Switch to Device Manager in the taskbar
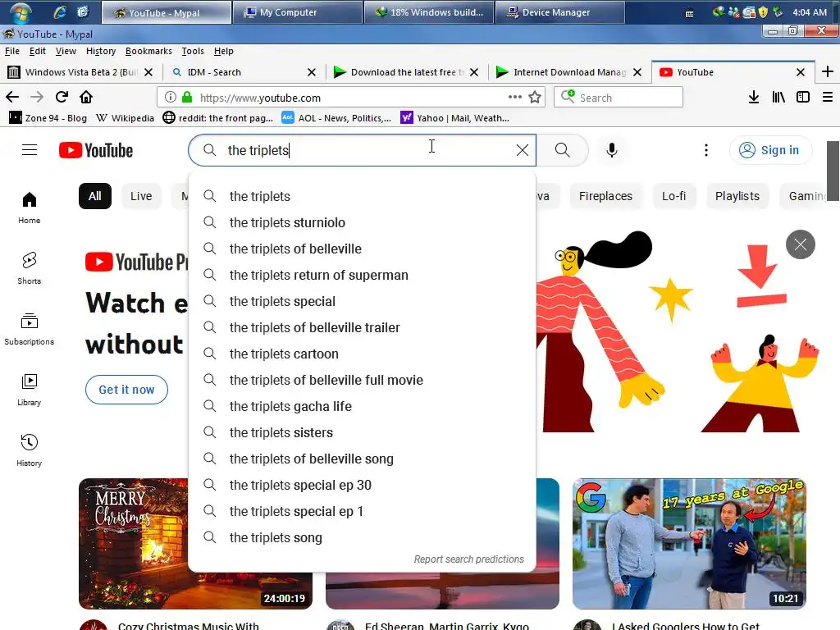 coord(559,11)
